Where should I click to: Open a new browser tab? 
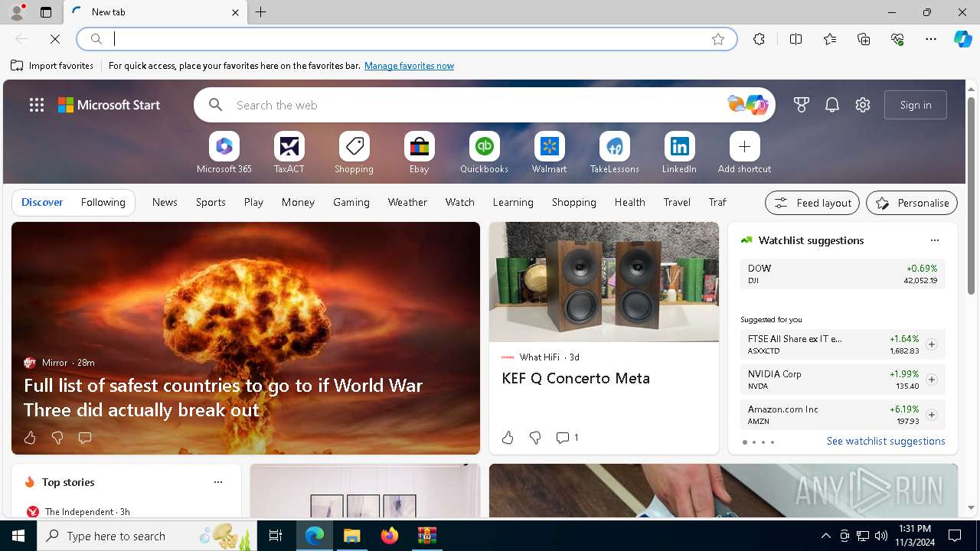(x=261, y=12)
